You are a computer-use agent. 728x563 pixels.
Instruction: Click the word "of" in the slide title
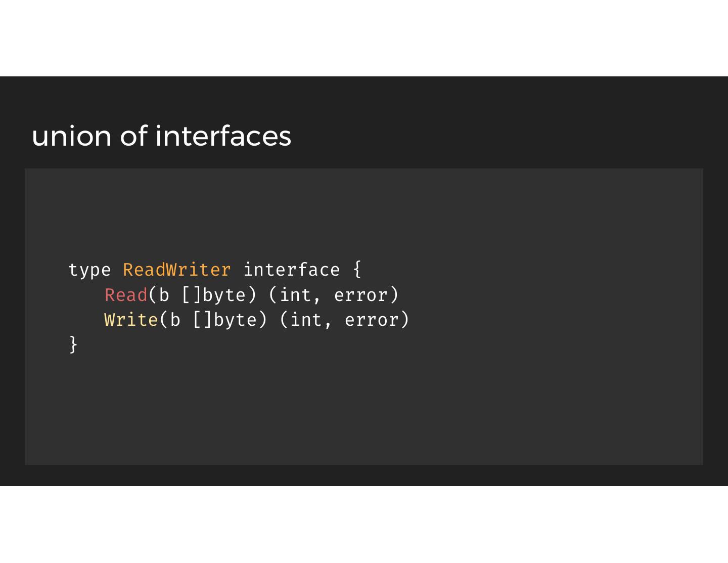click(133, 136)
